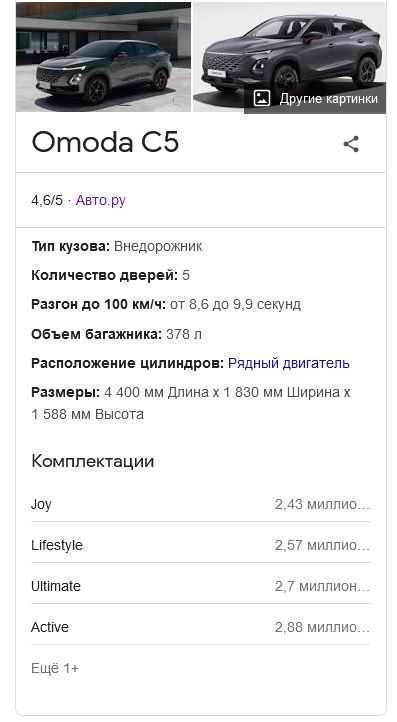Click the image icon in Другие картинки overlay
This screenshot has width=397, height=722.
pyautogui.click(x=262, y=98)
